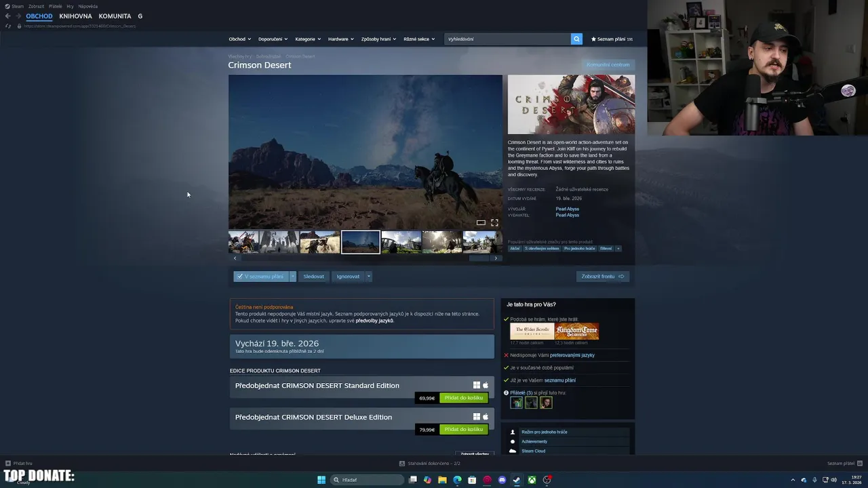Click the S otevřeným světem tag
Viewport: 868px width, 488px height.
pyautogui.click(x=542, y=249)
